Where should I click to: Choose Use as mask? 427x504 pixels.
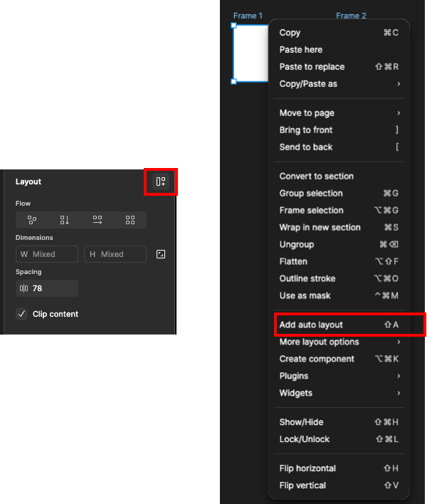(339, 295)
